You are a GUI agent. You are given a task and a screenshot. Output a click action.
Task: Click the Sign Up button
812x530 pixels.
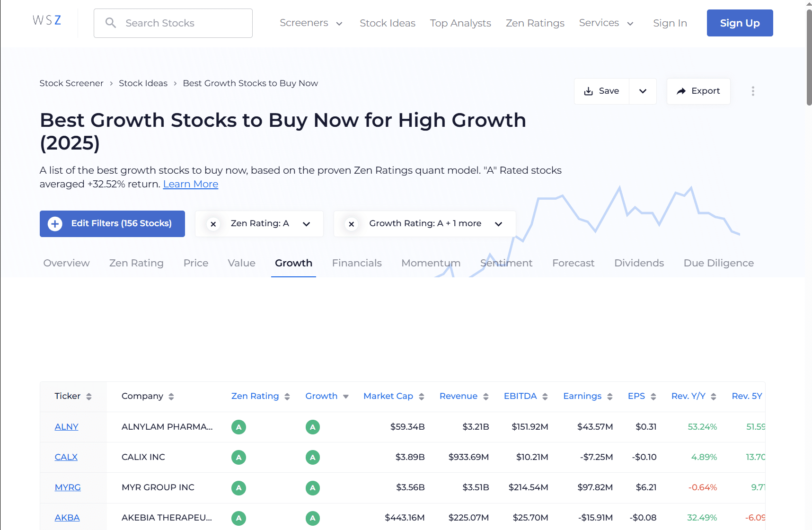(740, 23)
